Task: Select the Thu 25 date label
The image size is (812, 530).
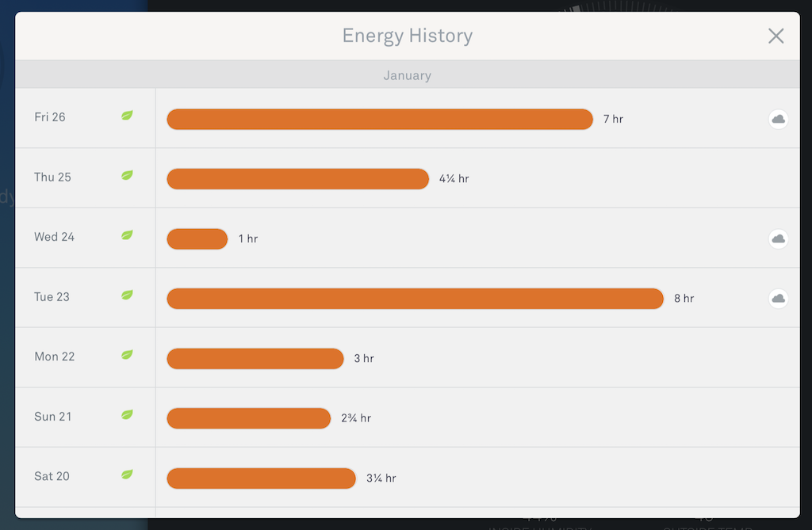Action: (52, 177)
